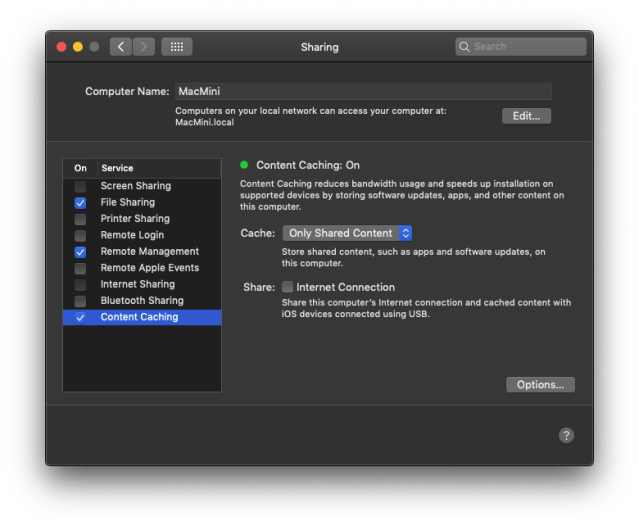This screenshot has width=639, height=526.
Task: Click the back navigation arrow
Action: [121, 47]
